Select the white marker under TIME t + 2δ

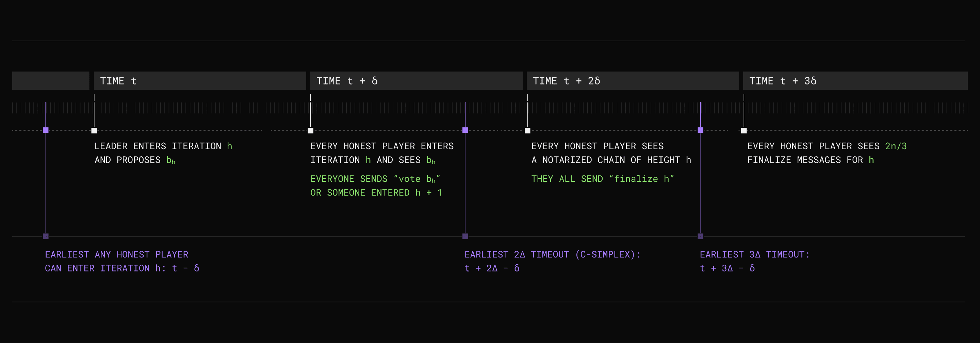527,130
